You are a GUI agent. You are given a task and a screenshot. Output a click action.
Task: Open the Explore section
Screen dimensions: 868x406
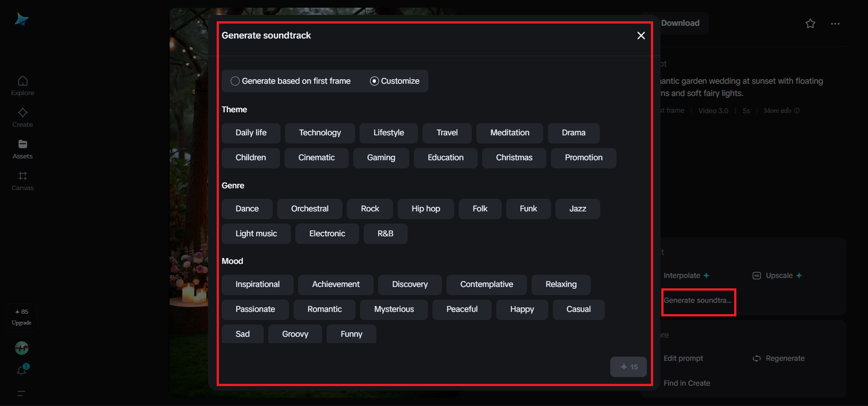click(22, 85)
